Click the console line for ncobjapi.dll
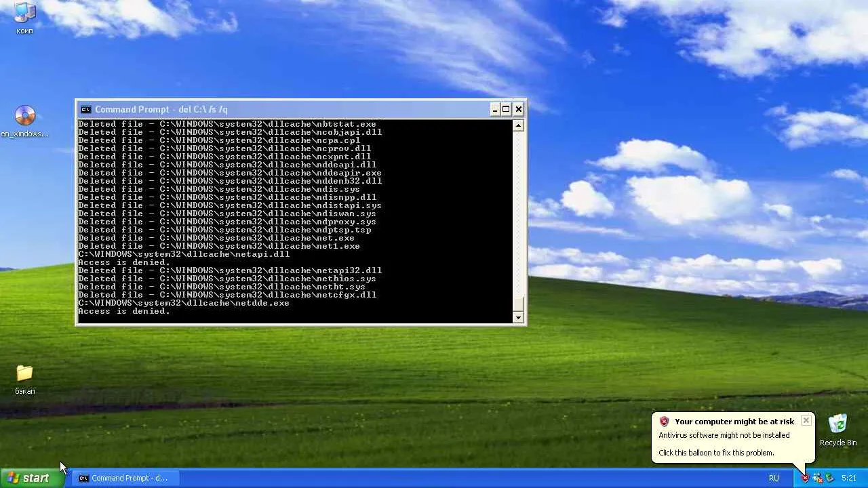The width and height of the screenshot is (868, 488). tap(230, 132)
